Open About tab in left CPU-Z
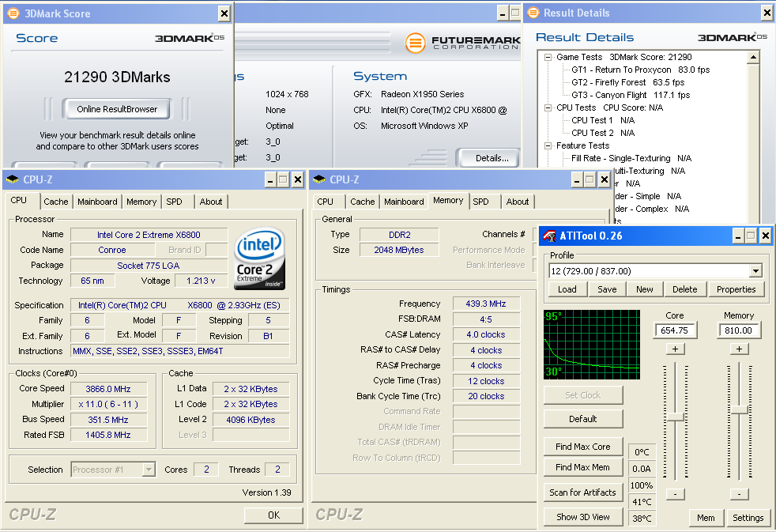The height and width of the screenshot is (532, 776). pyautogui.click(x=211, y=202)
